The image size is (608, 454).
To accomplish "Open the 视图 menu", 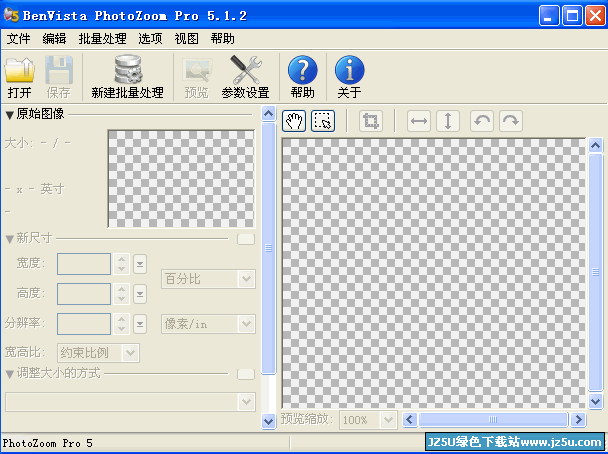I will tap(187, 39).
